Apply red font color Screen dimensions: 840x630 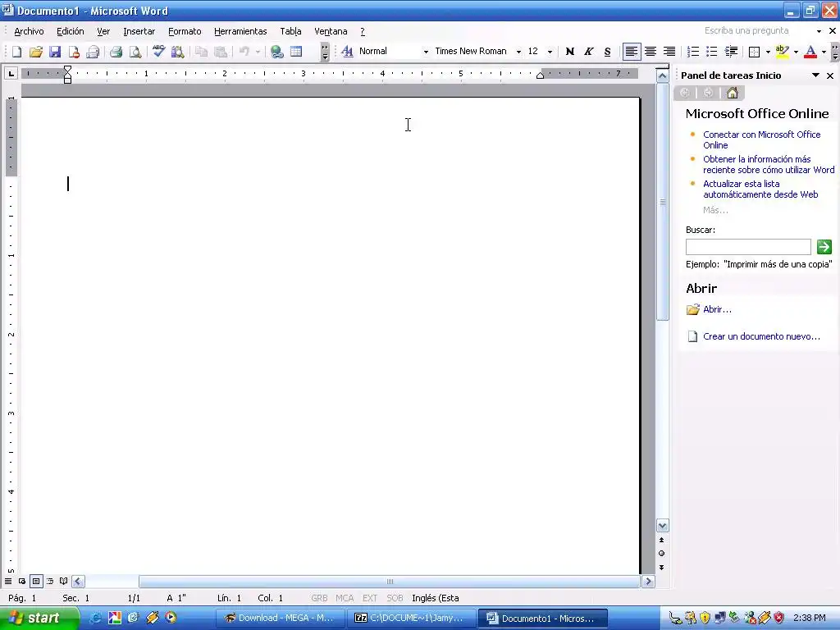810,52
